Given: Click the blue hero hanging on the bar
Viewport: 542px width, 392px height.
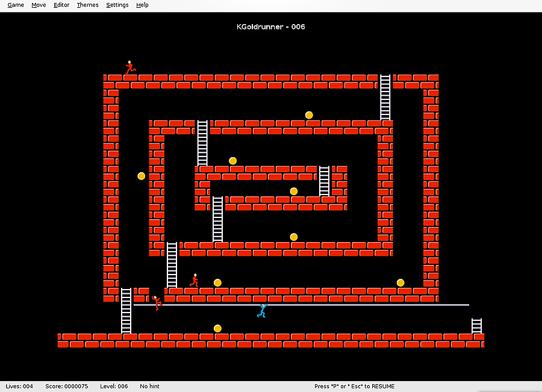Looking at the screenshot, I should point(263,311).
